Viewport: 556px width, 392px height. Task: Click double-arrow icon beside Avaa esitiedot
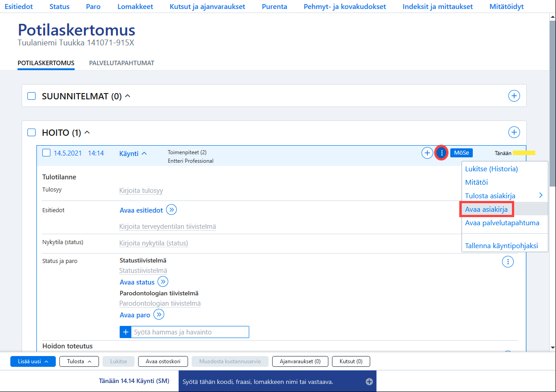coord(171,210)
